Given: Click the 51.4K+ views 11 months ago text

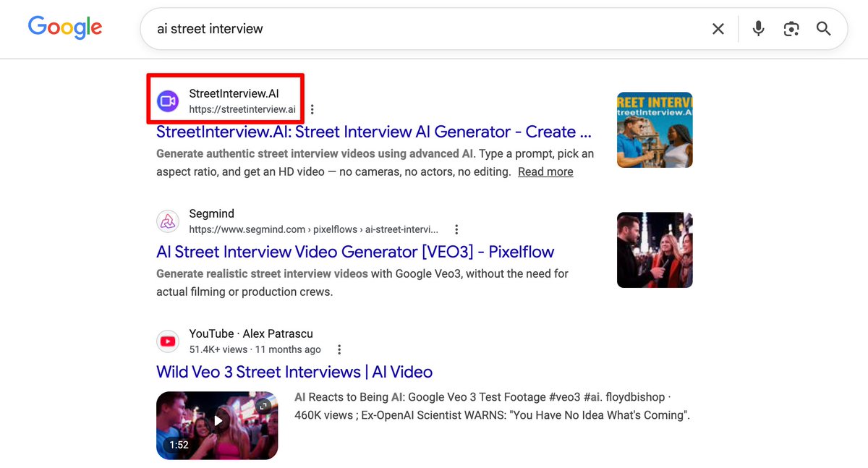Looking at the screenshot, I should pos(255,350).
